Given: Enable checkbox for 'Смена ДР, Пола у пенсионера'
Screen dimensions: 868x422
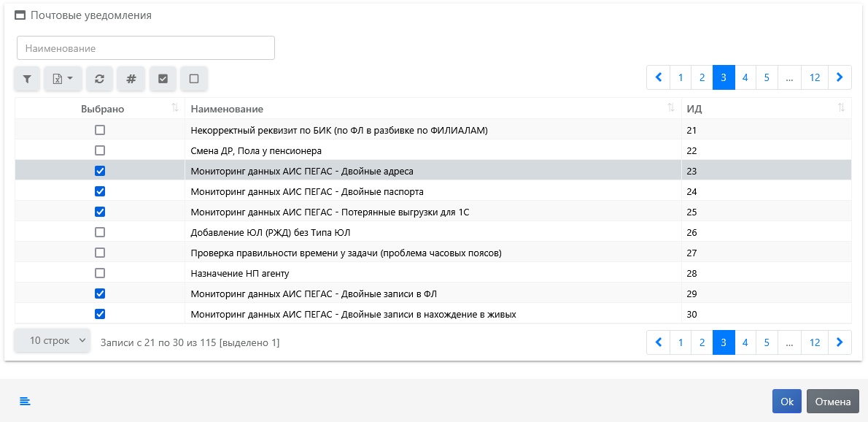Looking at the screenshot, I should coord(100,150).
